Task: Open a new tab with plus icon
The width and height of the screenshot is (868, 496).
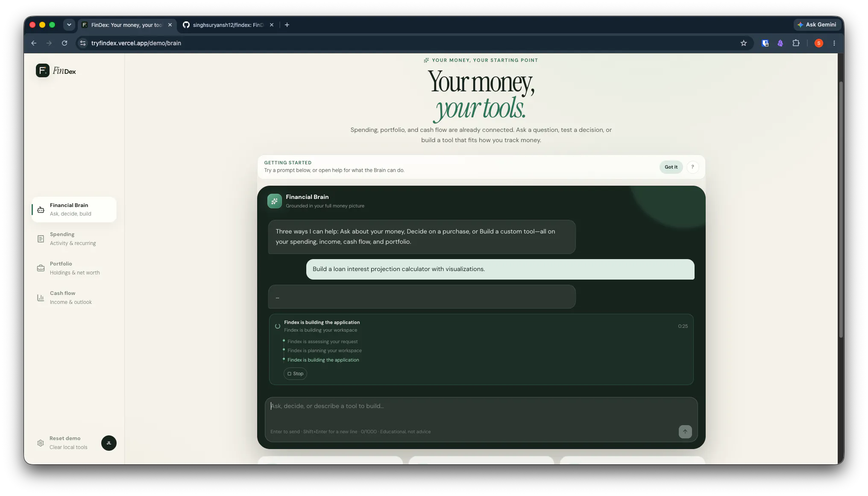Action: coord(287,25)
